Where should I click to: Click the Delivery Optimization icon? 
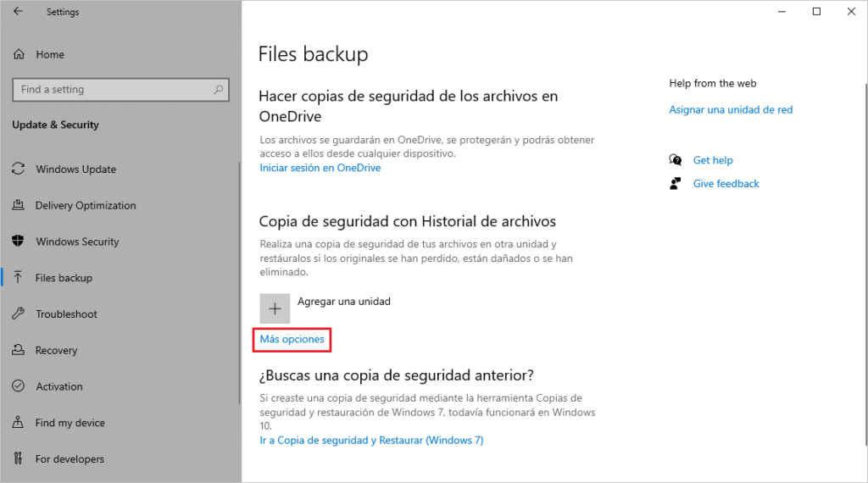[x=19, y=205]
